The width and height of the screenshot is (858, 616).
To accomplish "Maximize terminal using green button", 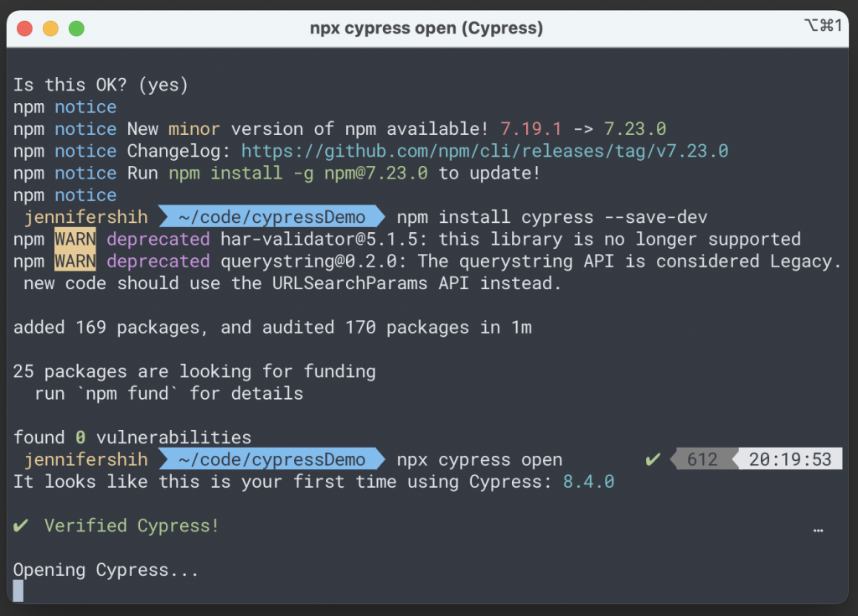I will click(76, 28).
